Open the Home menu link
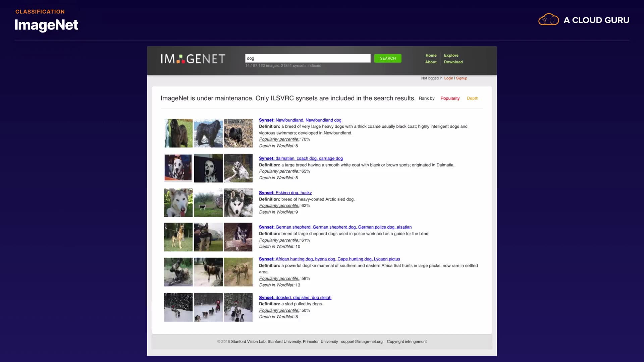This screenshot has height=362, width=644. click(431, 55)
